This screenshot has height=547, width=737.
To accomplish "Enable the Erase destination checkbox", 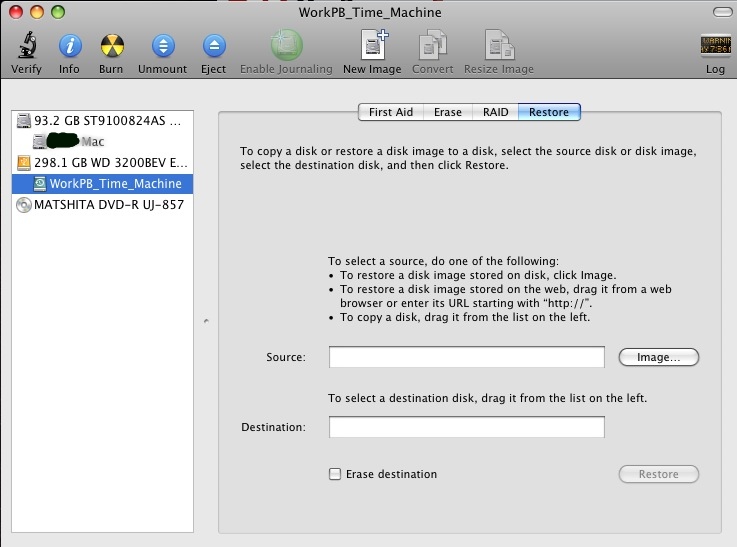I will [x=335, y=474].
